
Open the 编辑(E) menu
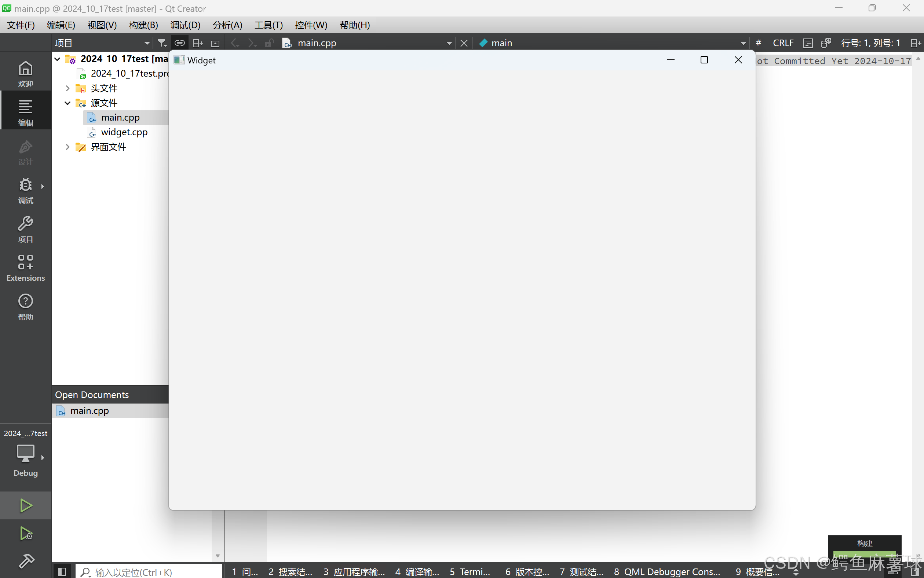coord(61,25)
